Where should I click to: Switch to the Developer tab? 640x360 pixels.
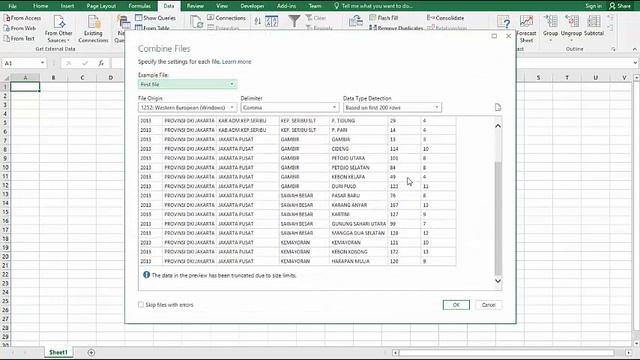(x=252, y=6)
